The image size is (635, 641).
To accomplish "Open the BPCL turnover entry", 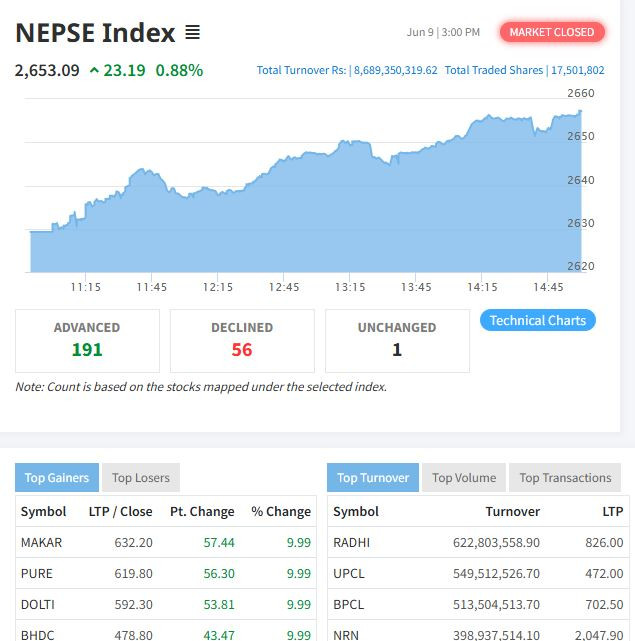I will [349, 605].
